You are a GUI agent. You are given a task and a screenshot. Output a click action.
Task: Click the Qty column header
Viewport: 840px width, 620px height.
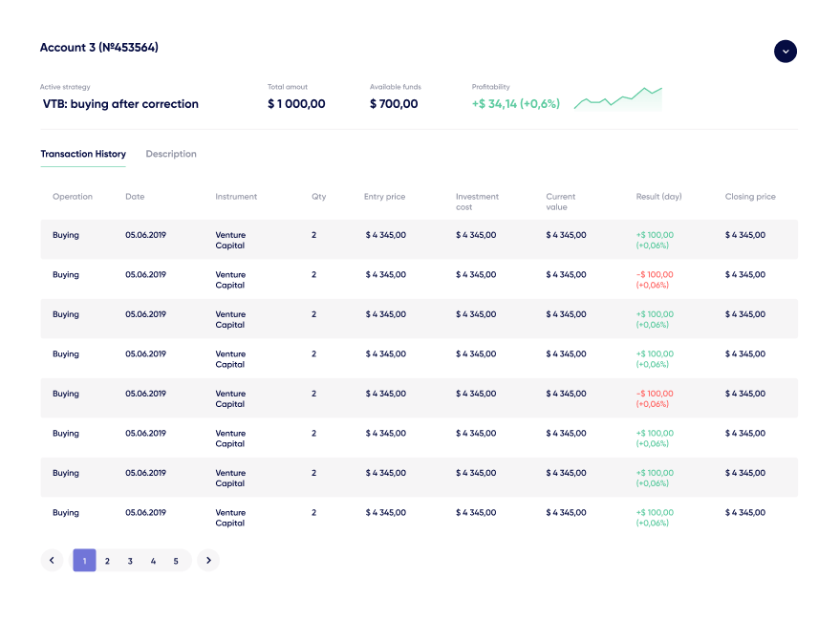tap(319, 197)
